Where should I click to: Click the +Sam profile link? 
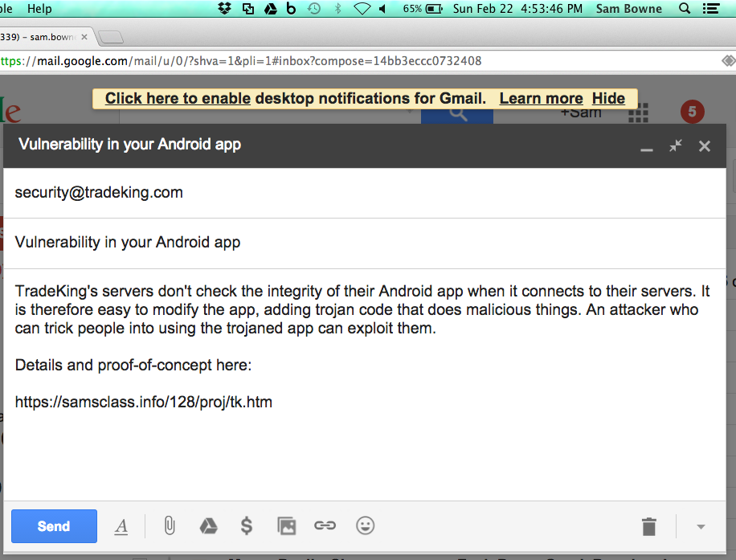[x=581, y=113]
